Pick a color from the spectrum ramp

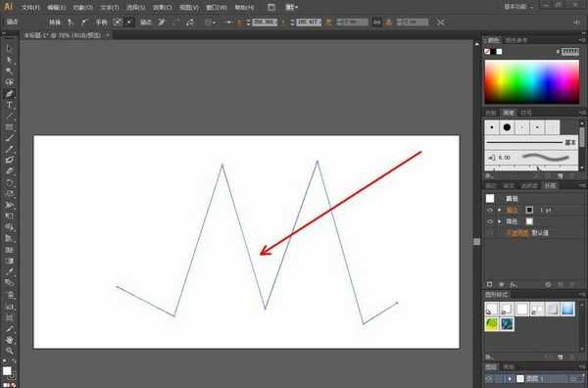(x=532, y=81)
